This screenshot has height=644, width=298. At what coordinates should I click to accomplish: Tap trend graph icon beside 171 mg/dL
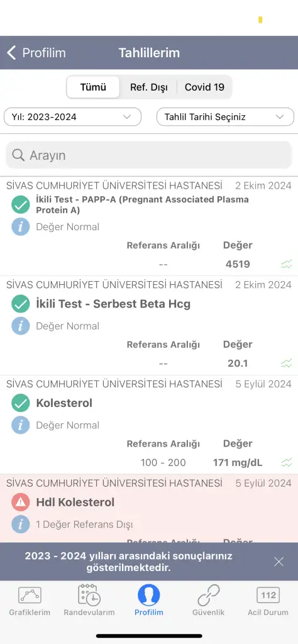pos(287,462)
